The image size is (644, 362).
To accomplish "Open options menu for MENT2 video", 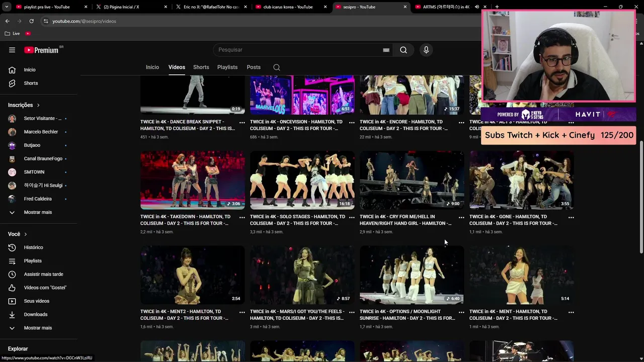I will [x=242, y=312].
